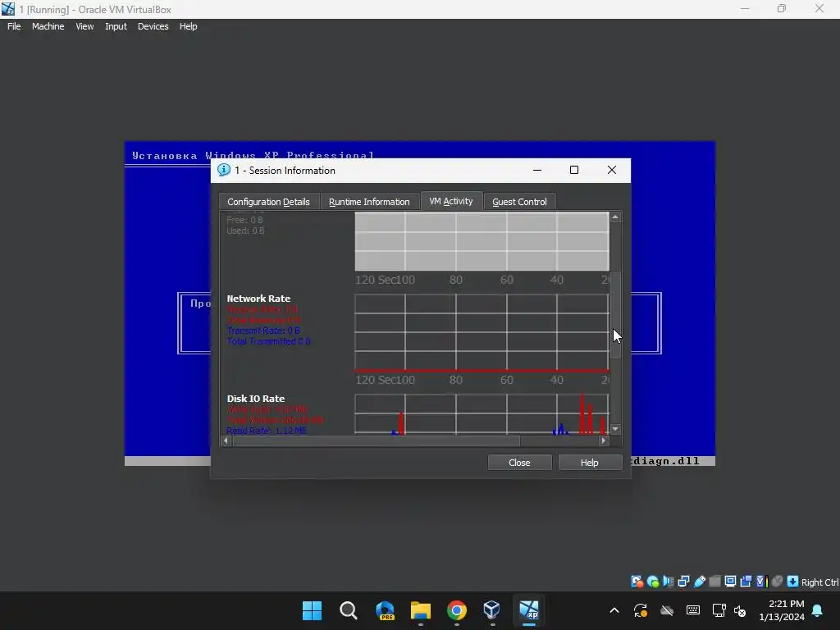This screenshot has width=840, height=630.
Task: Open the Windows Start menu
Action: pos(312,610)
